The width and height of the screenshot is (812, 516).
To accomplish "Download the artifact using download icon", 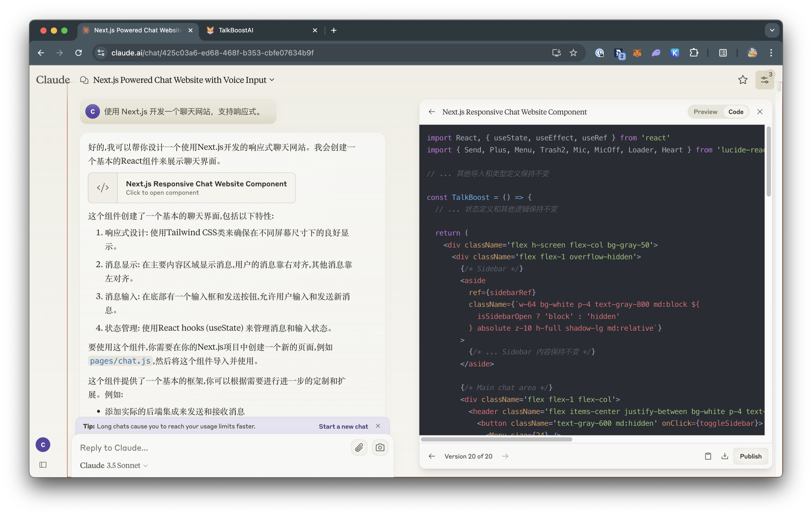I will pyautogui.click(x=725, y=456).
